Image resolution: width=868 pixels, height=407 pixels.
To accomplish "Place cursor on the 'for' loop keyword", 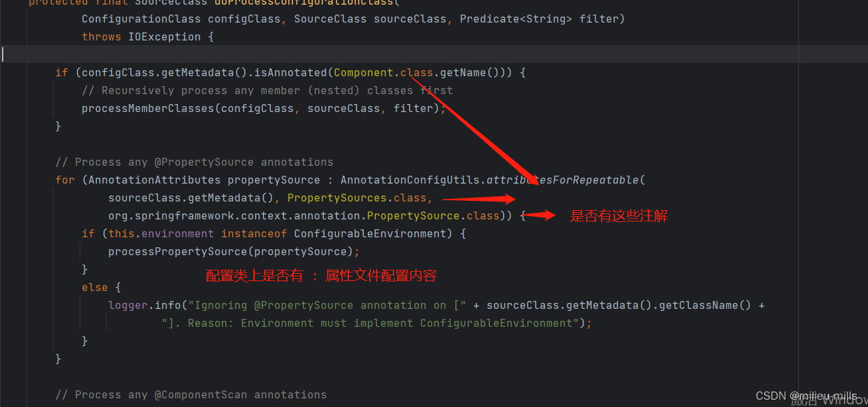I will coord(64,180).
